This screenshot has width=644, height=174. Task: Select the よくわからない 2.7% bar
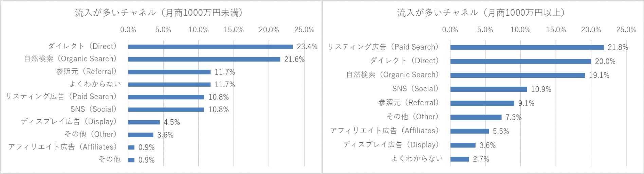[460, 159]
